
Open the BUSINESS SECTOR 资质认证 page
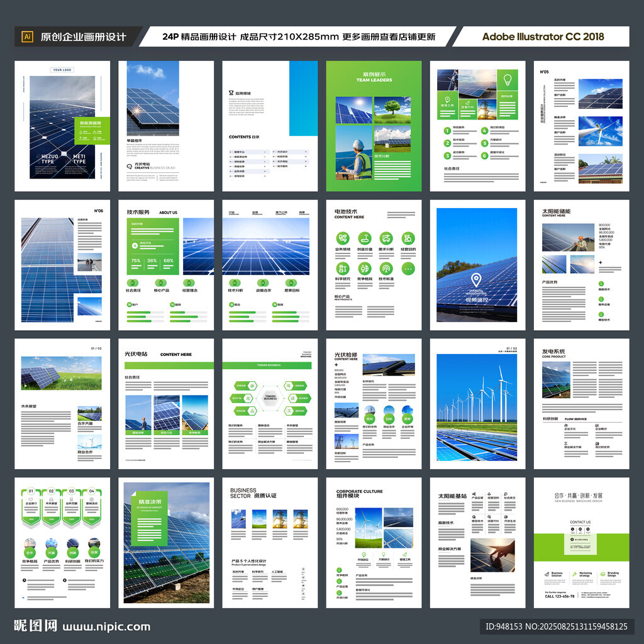270,543
